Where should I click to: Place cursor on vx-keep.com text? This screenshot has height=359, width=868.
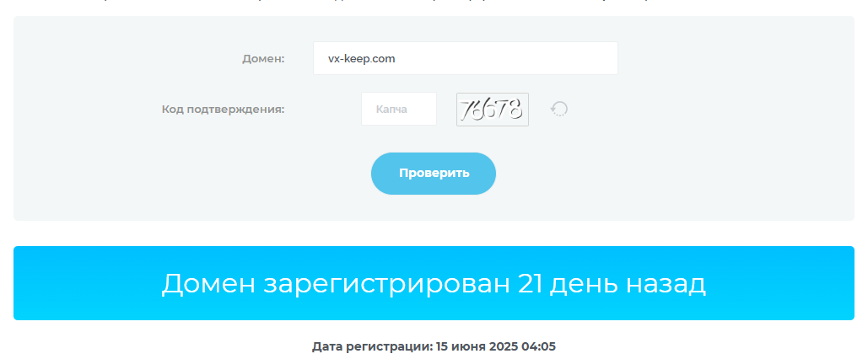pos(361,59)
